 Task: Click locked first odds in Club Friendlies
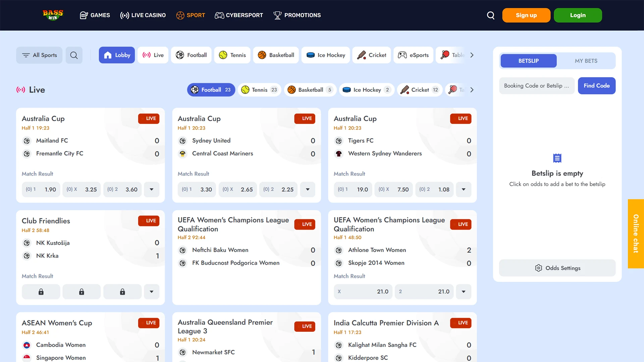point(41,292)
